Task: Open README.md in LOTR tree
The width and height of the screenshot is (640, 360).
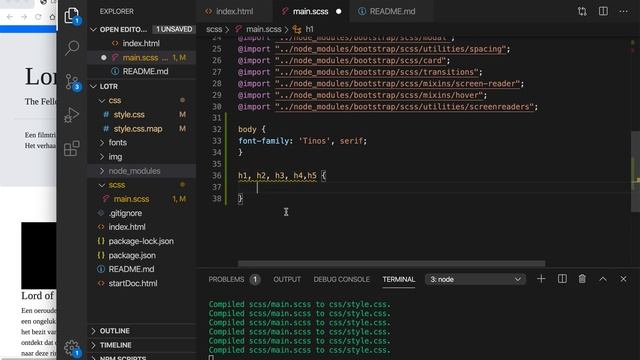Action: click(142, 269)
